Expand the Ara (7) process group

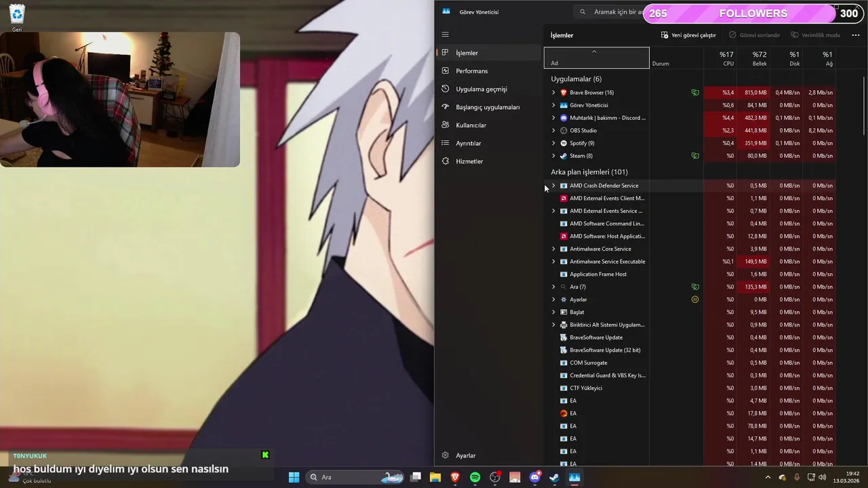553,287
